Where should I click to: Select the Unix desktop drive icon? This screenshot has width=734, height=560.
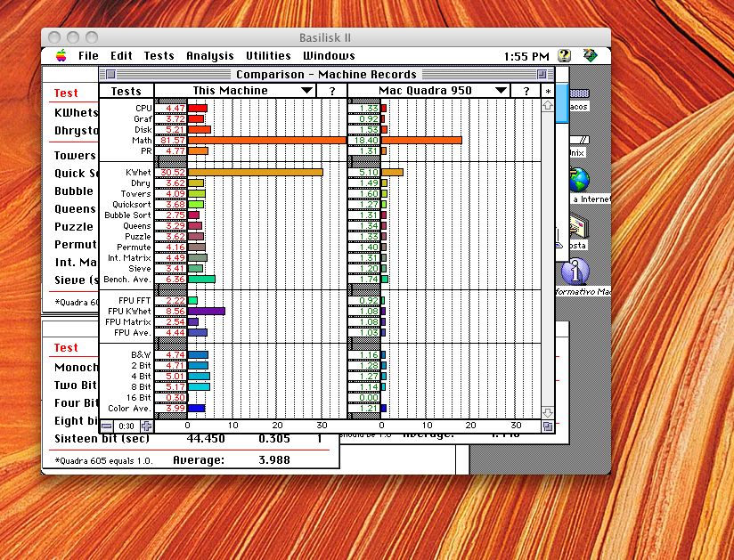[579, 140]
